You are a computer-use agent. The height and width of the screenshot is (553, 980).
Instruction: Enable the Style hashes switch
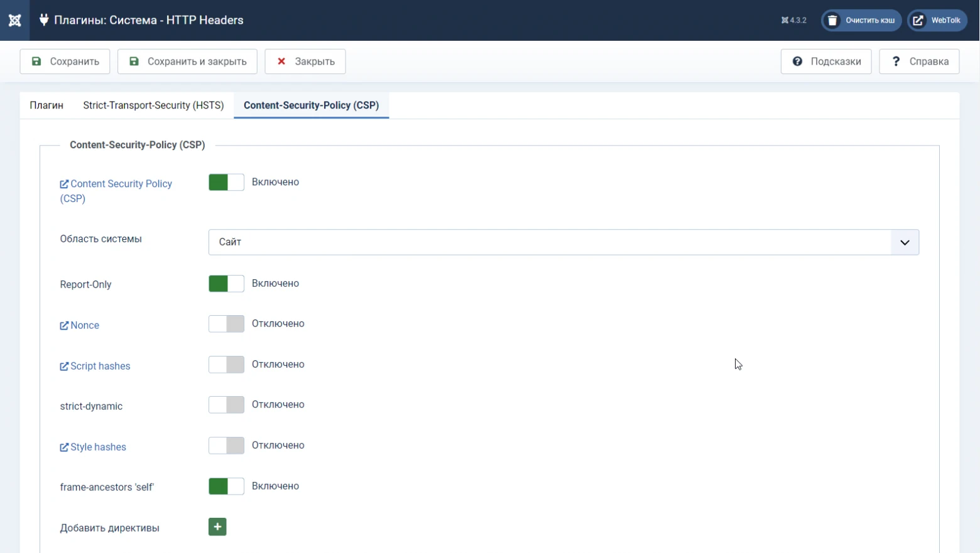click(226, 446)
